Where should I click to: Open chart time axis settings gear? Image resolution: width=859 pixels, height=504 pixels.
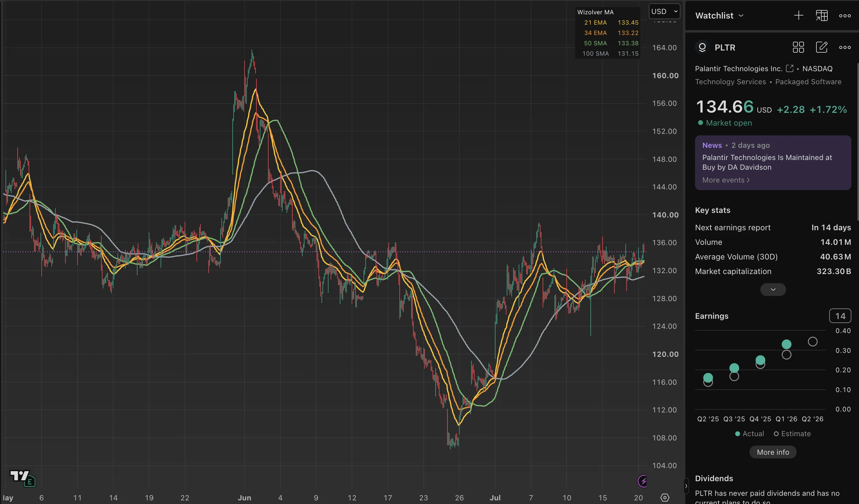665,498
